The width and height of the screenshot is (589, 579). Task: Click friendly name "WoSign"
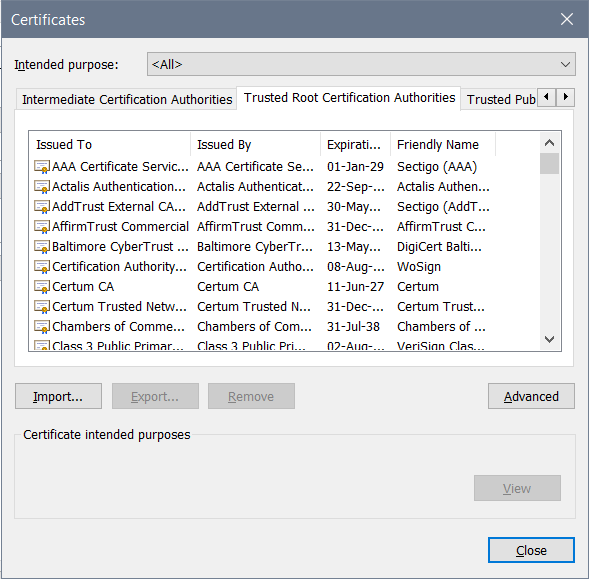pos(419,266)
